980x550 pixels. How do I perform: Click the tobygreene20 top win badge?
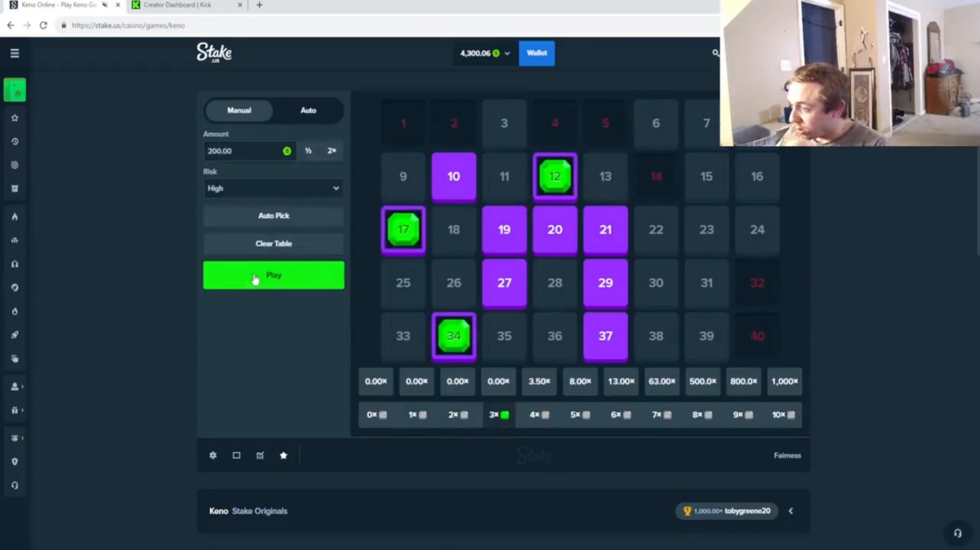tap(727, 511)
